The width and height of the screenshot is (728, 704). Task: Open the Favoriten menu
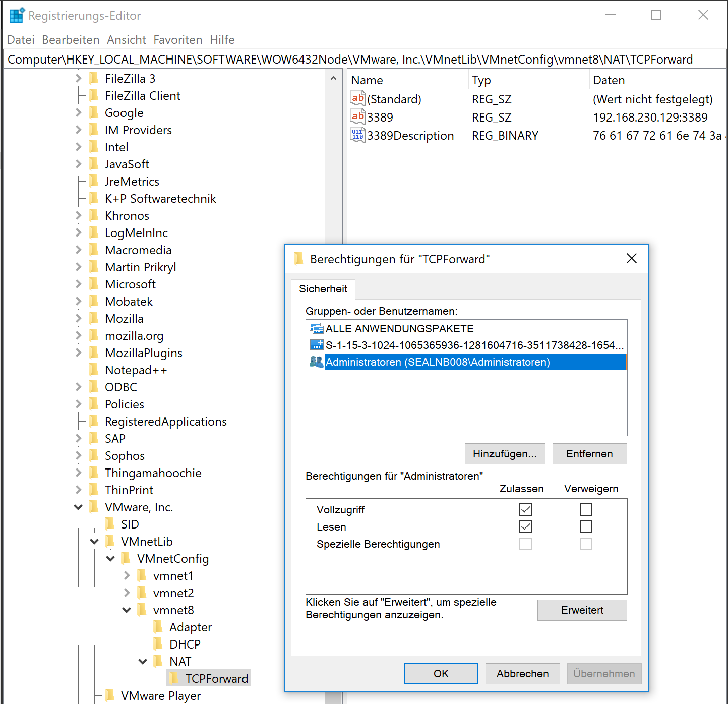pos(178,39)
